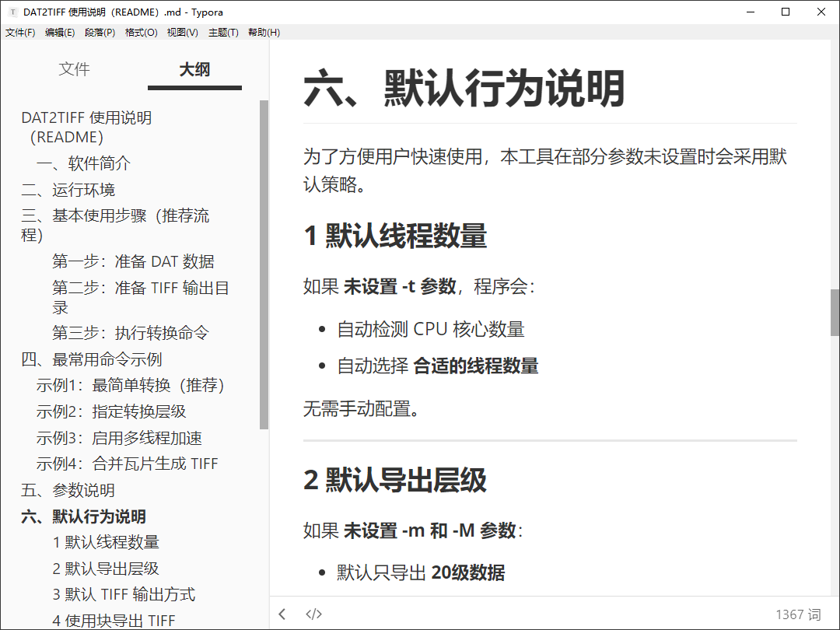Image resolution: width=840 pixels, height=630 pixels.
Task: Click the Typora app icon in title bar
Action: coord(13,12)
